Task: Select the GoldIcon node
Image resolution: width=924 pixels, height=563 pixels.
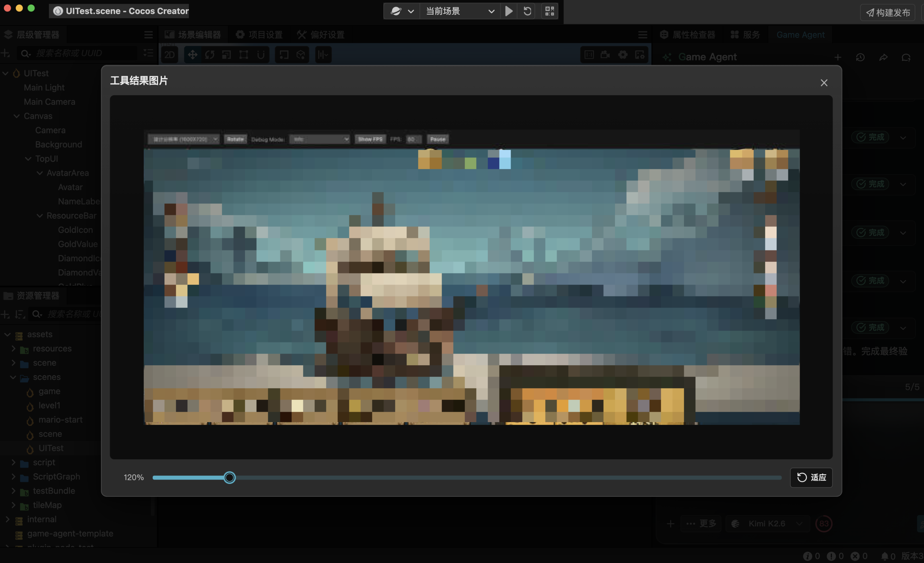Action: coord(75,230)
